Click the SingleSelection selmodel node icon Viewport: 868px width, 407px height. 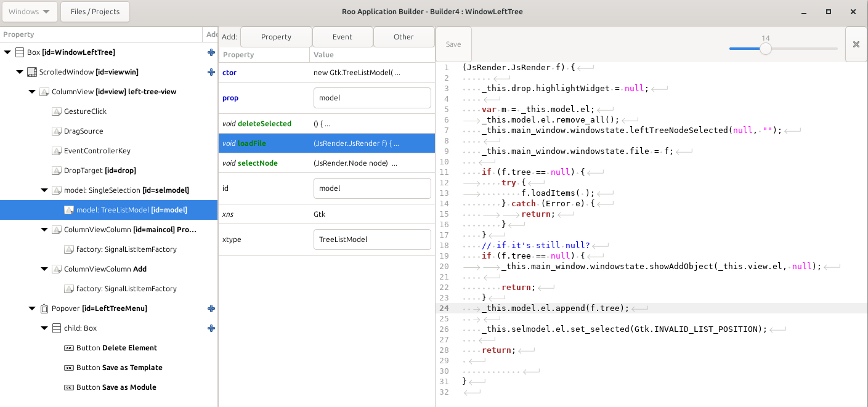[57, 190]
